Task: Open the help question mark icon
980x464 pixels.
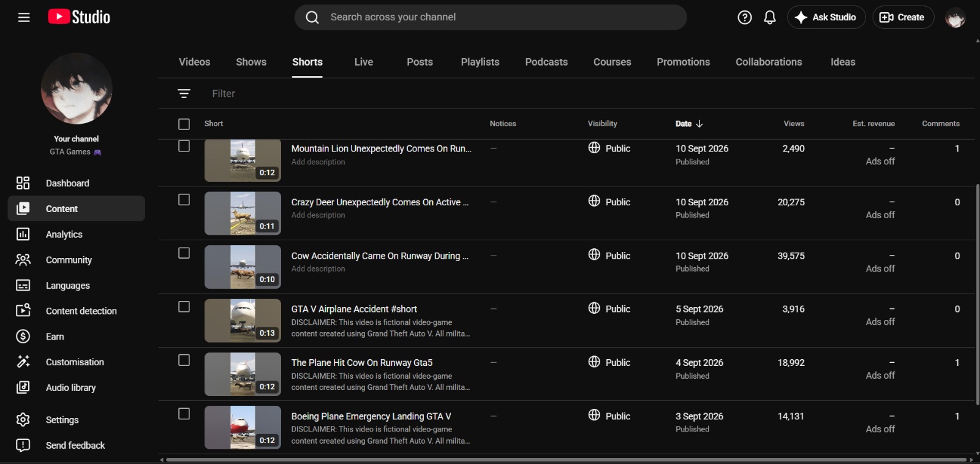Action: tap(744, 17)
